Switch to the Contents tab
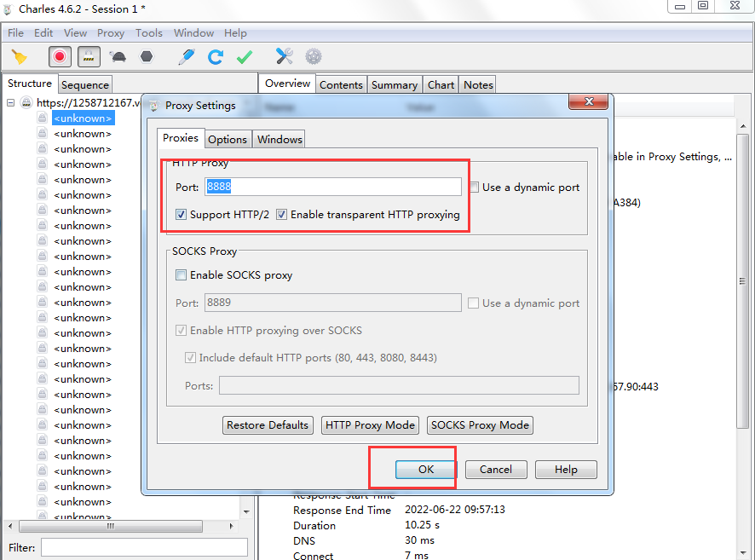The width and height of the screenshot is (755, 560). click(341, 84)
